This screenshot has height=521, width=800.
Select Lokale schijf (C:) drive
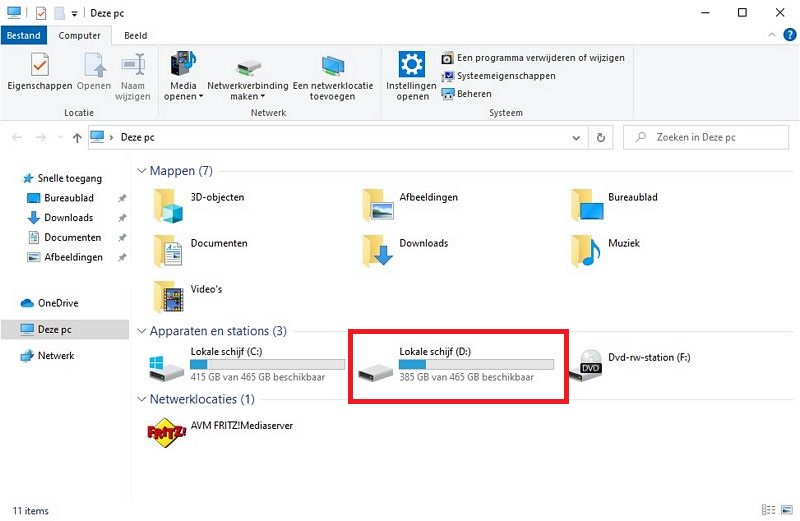click(x=247, y=364)
